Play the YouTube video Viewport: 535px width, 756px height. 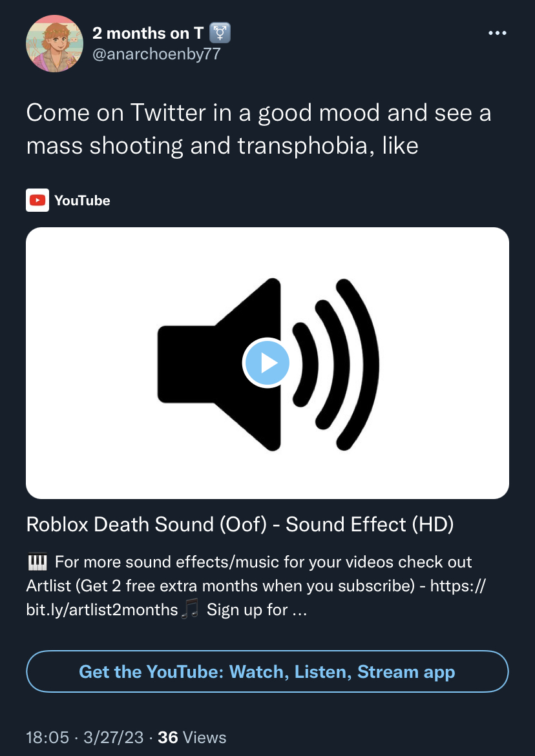click(x=267, y=363)
